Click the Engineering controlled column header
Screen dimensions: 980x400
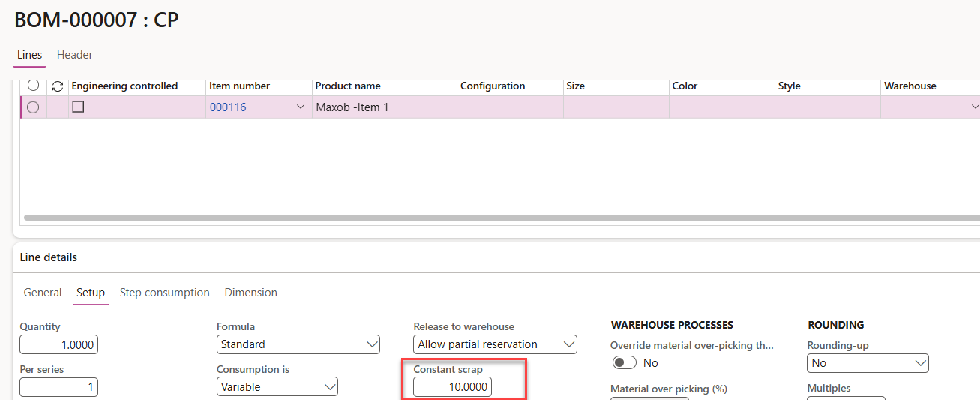click(124, 86)
